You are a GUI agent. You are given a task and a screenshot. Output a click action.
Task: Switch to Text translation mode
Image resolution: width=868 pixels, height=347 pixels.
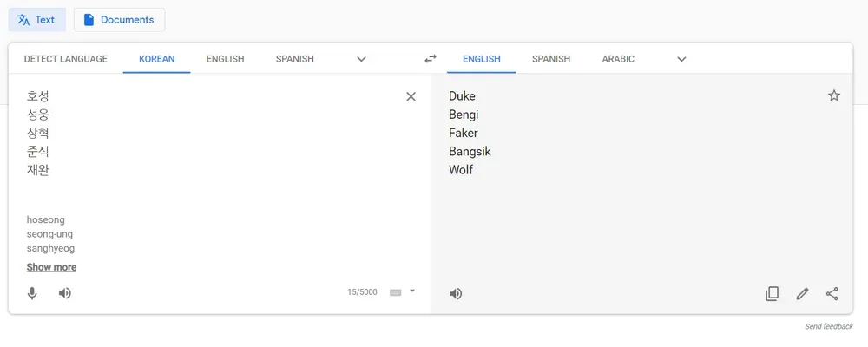coord(36,20)
